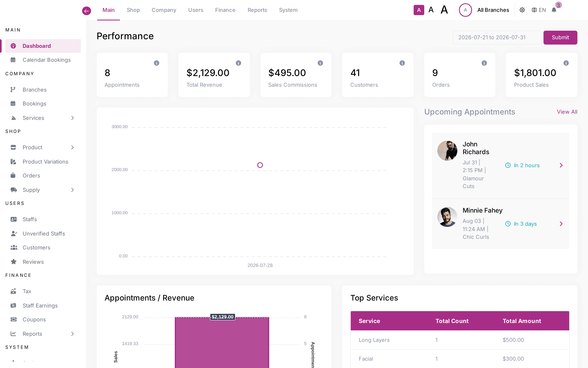Viewport: 588px width, 368px height.
Task: Show info for the Total Revenue card
Action: click(x=238, y=63)
